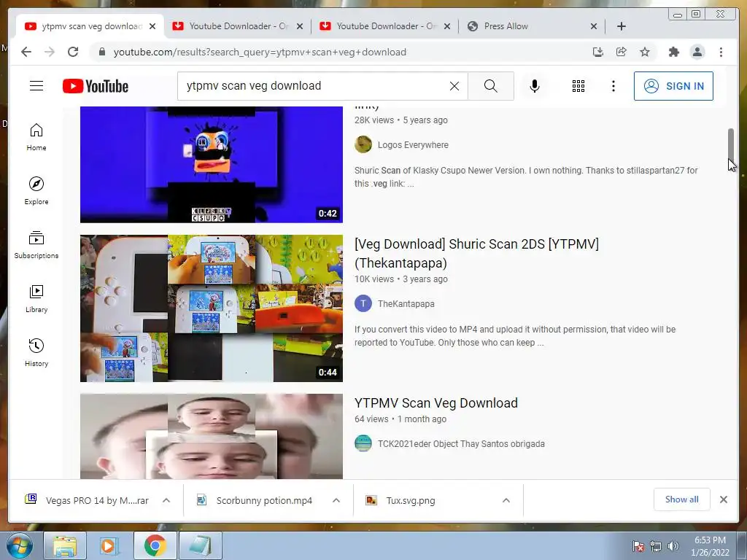Switch to second Youtube Downloader tab
The image size is (747, 560).
point(238,26)
